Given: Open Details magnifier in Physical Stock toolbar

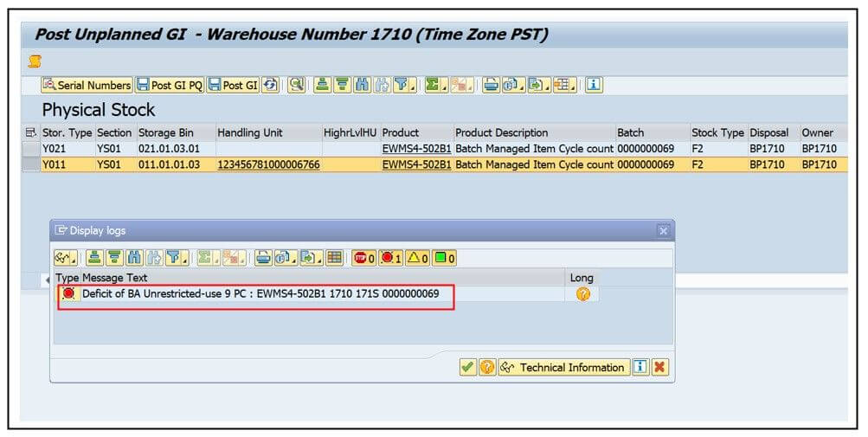Looking at the screenshot, I should [297, 85].
